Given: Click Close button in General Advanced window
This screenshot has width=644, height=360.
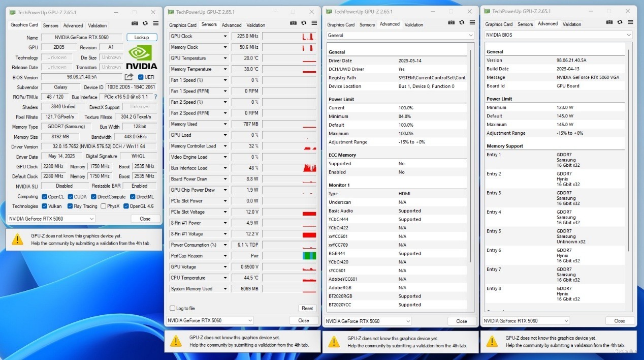Looking at the screenshot, I should click(462, 321).
